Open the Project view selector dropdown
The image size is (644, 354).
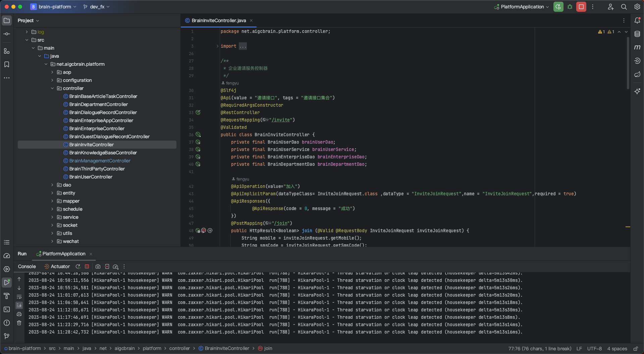click(29, 20)
